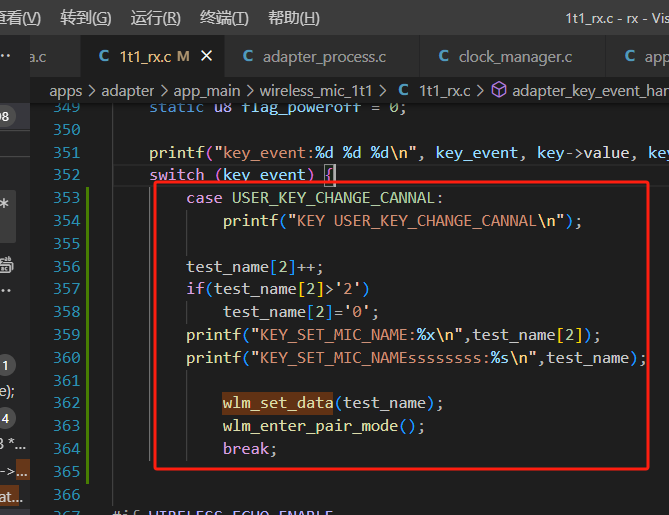Select the wireless_mic_1t1 breadcrumb segment

[316, 91]
